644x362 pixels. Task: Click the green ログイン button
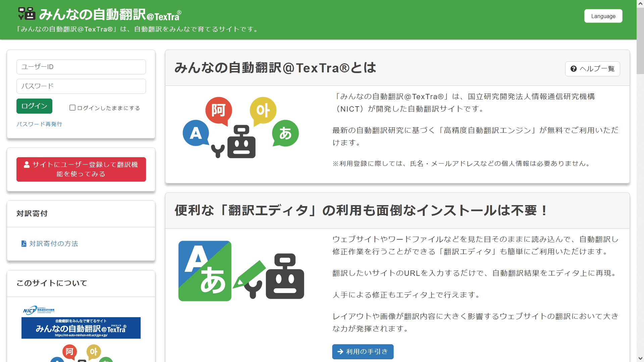tap(34, 106)
